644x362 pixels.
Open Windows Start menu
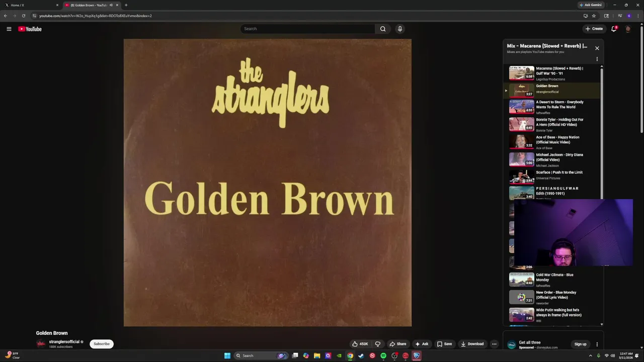(x=227, y=355)
